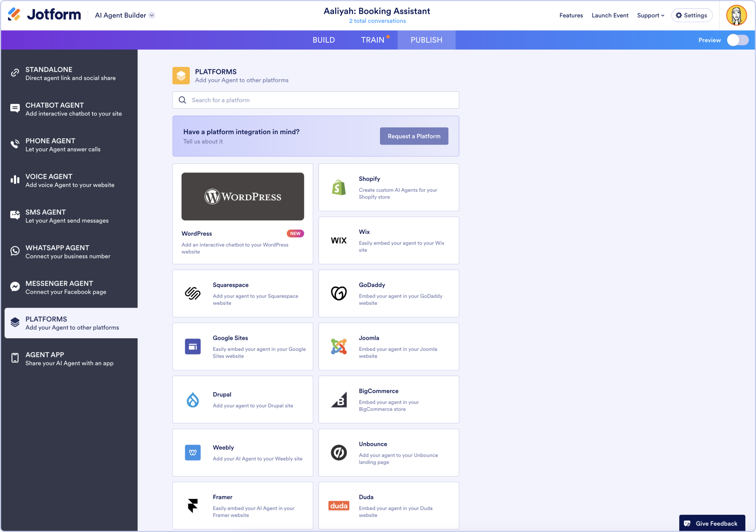
Task: Select the Wix platform card
Action: 389,240
